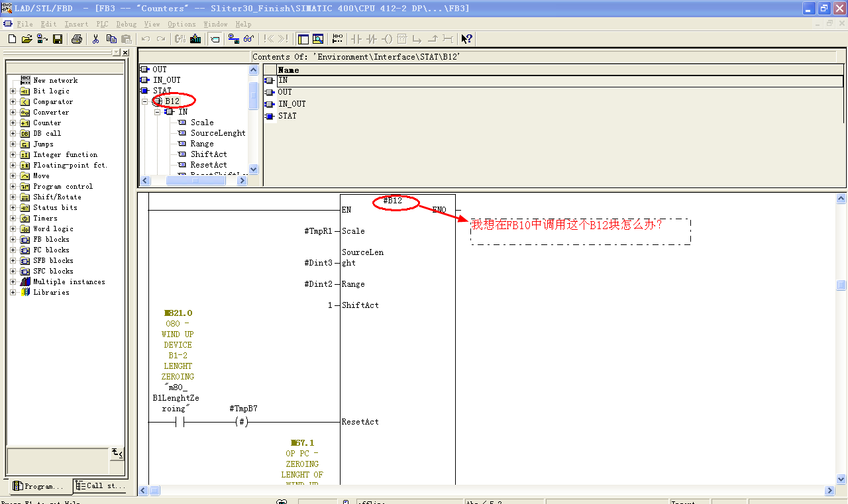This screenshot has height=504, width=848.
Task: Close the program elements catalog panel
Action: coord(125,52)
